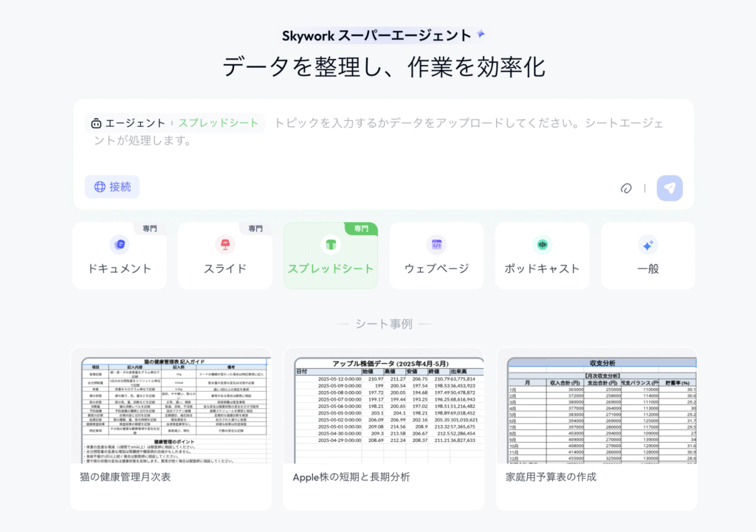Send the prompt with the paper plane button

tap(669, 188)
